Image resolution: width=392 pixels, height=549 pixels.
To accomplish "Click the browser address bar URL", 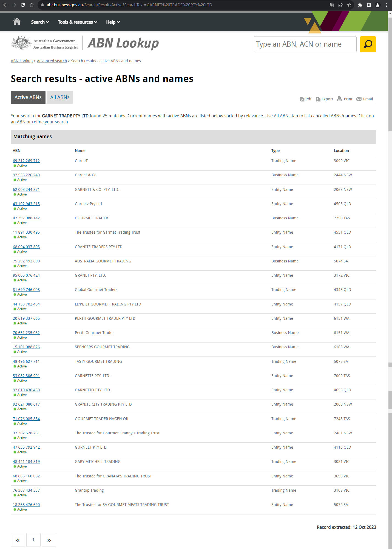I will pos(129,5).
